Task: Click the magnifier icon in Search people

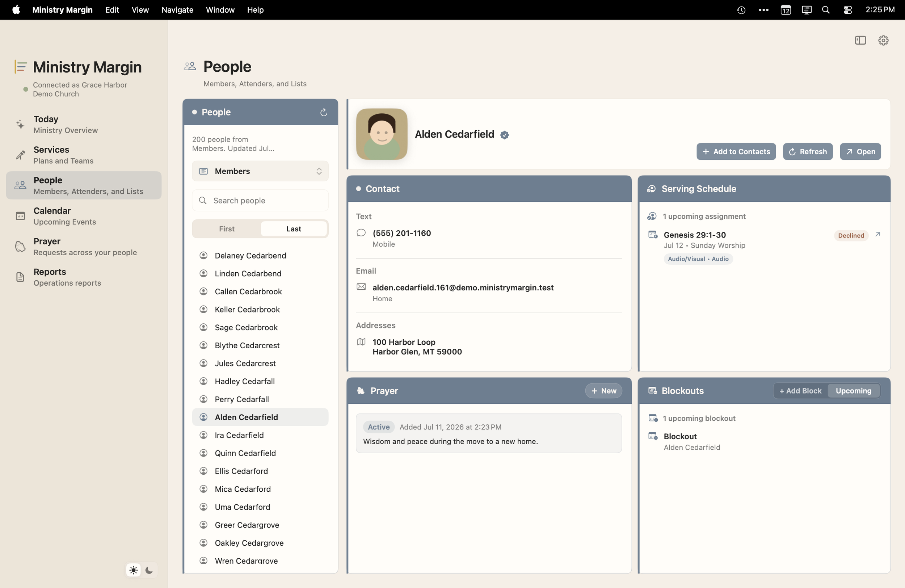Action: pyautogui.click(x=203, y=201)
